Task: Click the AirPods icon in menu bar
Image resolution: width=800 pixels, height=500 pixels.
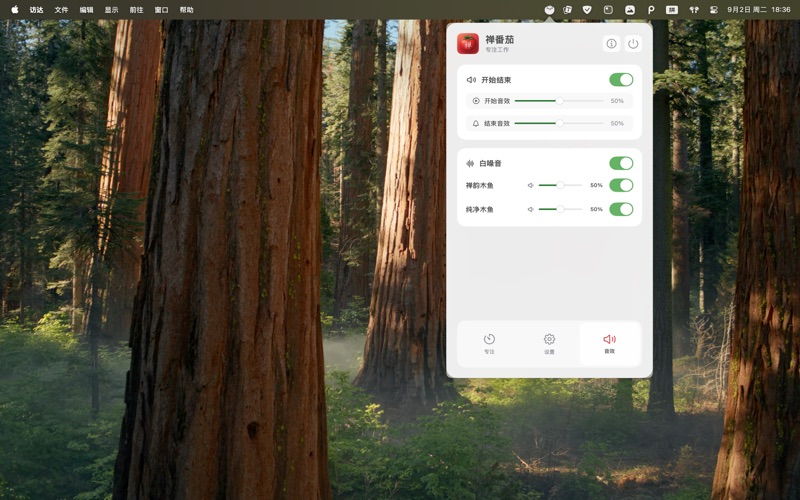Action: point(694,9)
